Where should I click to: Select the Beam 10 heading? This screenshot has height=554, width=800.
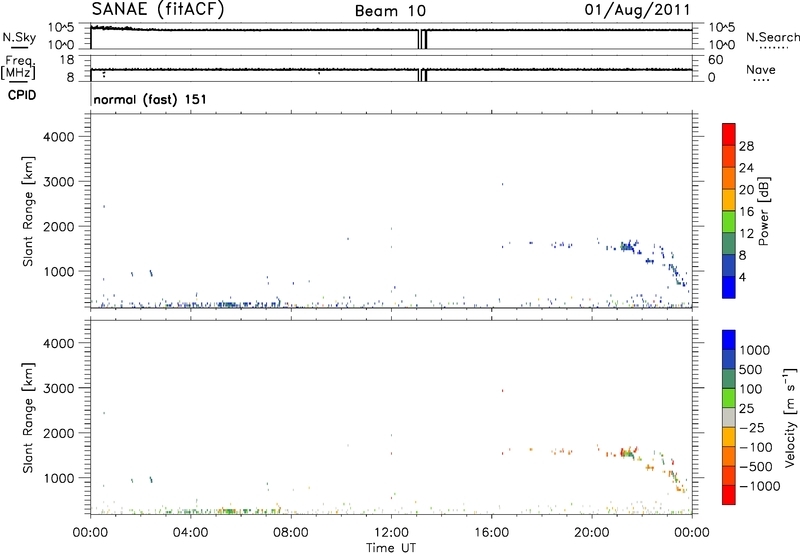390,11
